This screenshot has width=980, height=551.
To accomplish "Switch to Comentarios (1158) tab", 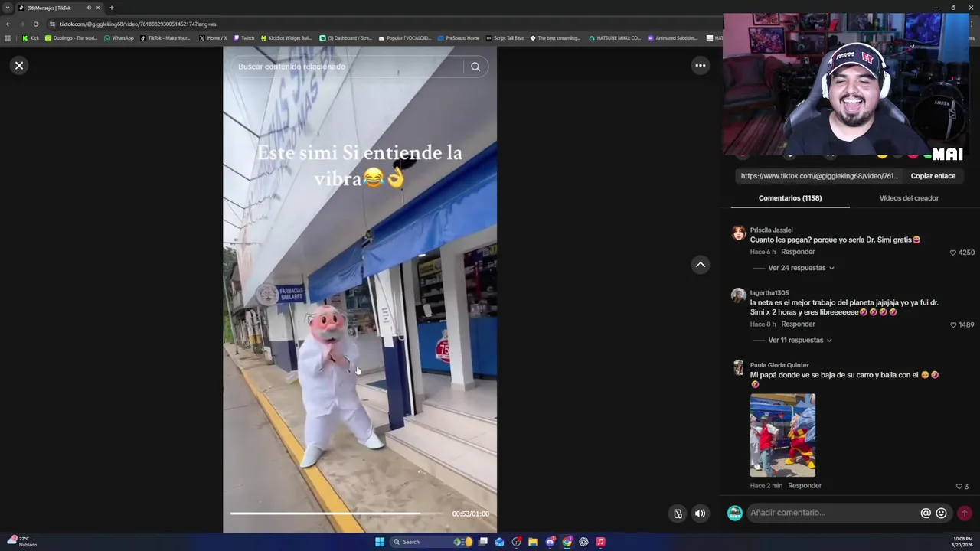I will point(790,198).
